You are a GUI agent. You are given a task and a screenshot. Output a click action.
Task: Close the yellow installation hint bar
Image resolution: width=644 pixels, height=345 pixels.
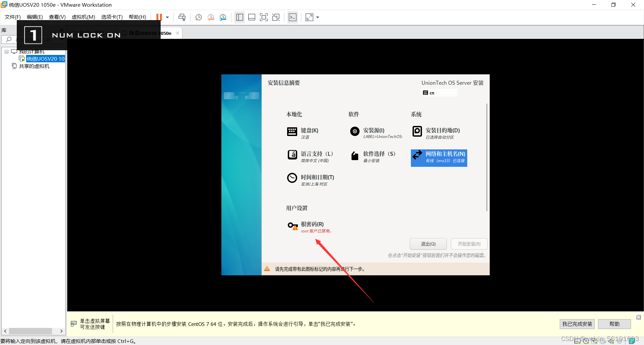[x=639, y=317]
